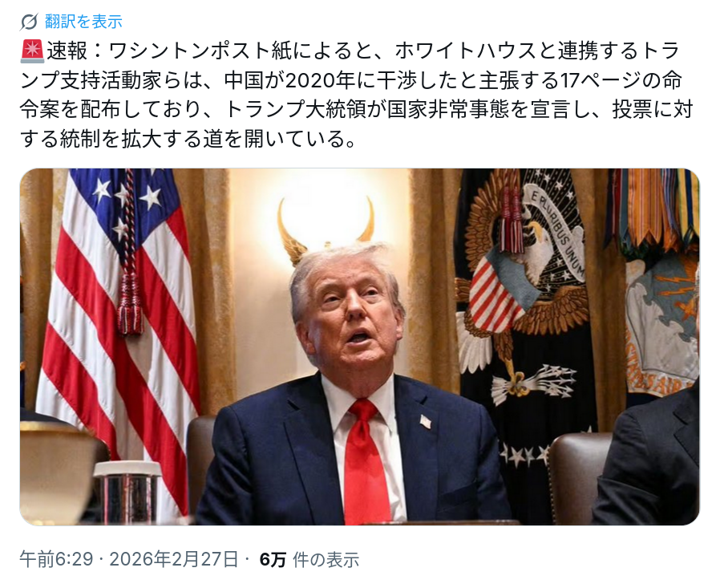
Task: Select the post text mentioning ワシントンポスト紙
Action: (x=356, y=95)
